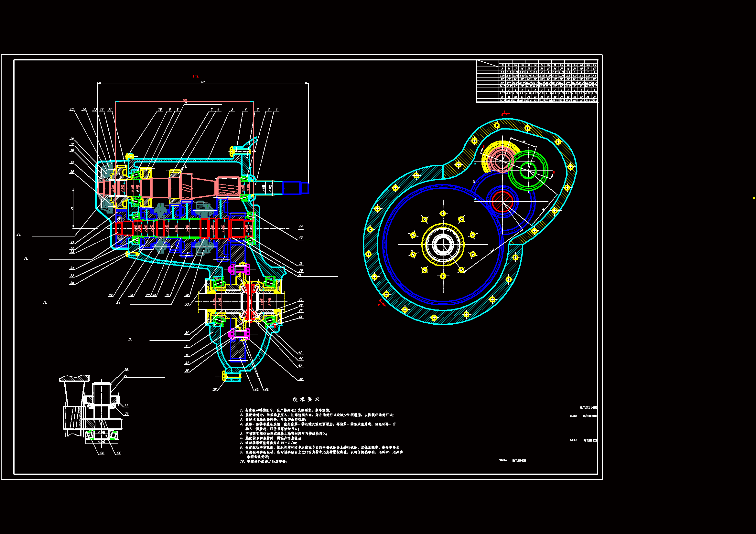This screenshot has height=534, width=756.
Task: Select the magenta bolt on differential flange
Action: tap(239, 269)
